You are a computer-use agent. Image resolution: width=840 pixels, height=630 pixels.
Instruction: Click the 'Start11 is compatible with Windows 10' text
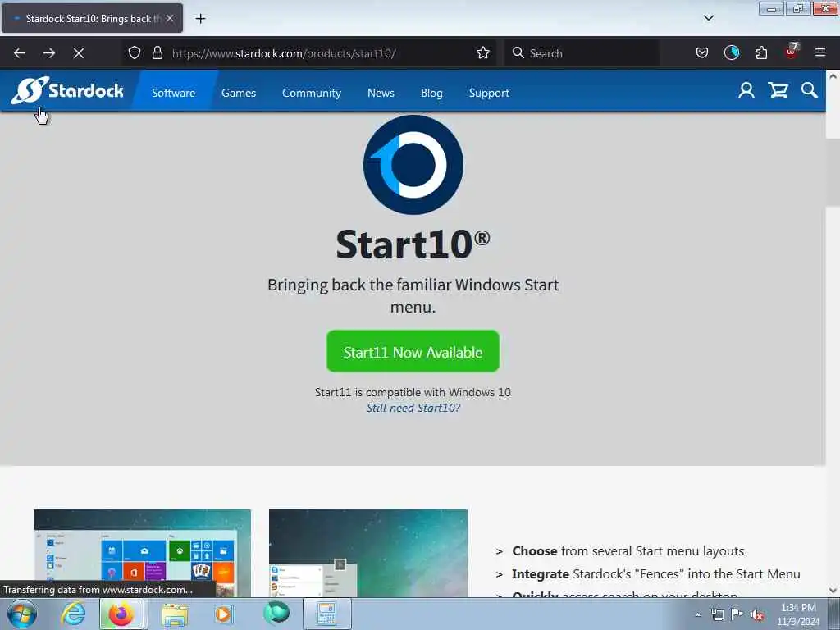pyautogui.click(x=413, y=392)
